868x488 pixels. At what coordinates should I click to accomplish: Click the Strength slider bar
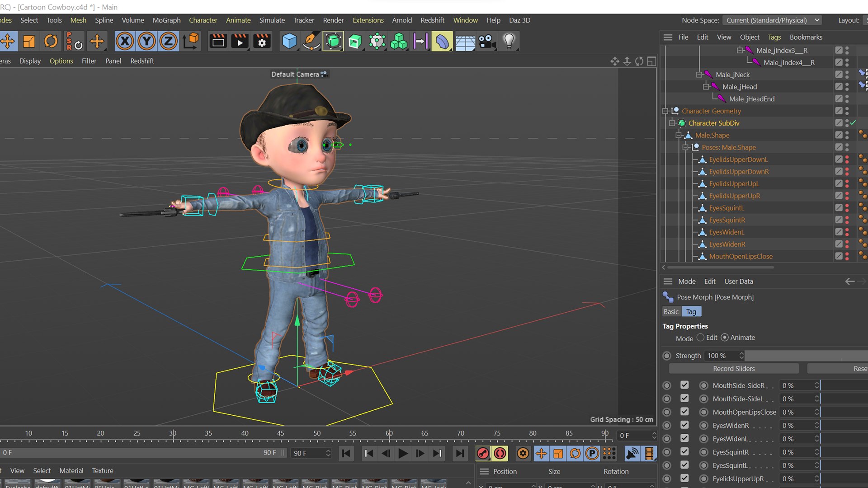pos(807,356)
